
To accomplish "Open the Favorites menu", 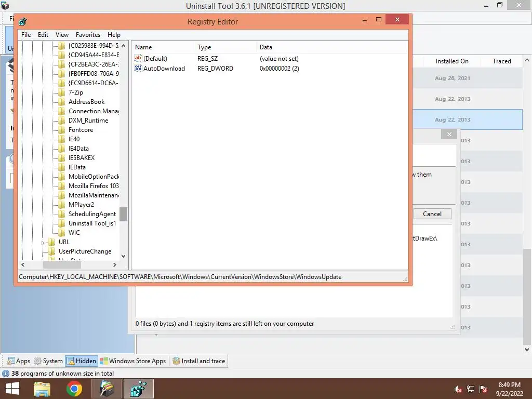I will click(88, 35).
